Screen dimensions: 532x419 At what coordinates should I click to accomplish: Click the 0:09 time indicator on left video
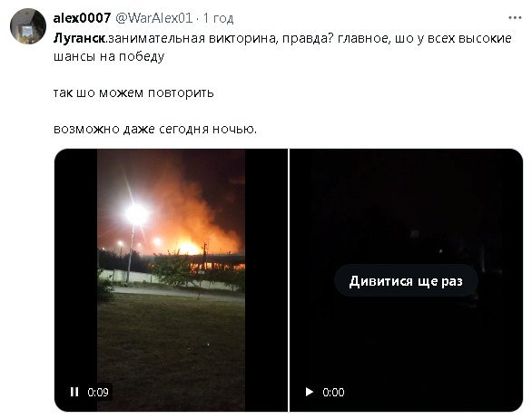click(98, 392)
